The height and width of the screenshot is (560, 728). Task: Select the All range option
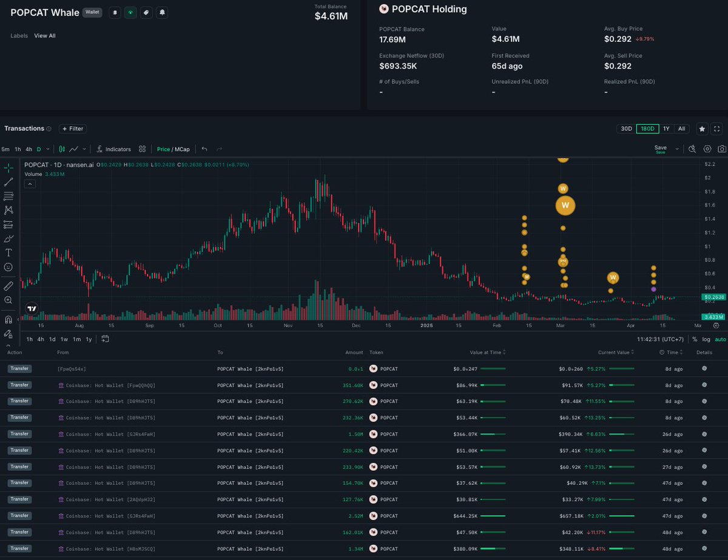[681, 129]
